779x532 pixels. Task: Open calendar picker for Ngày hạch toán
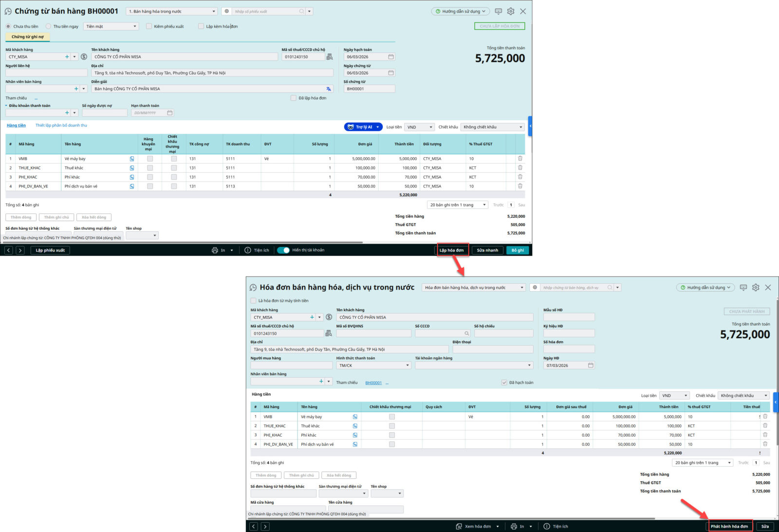pos(390,57)
